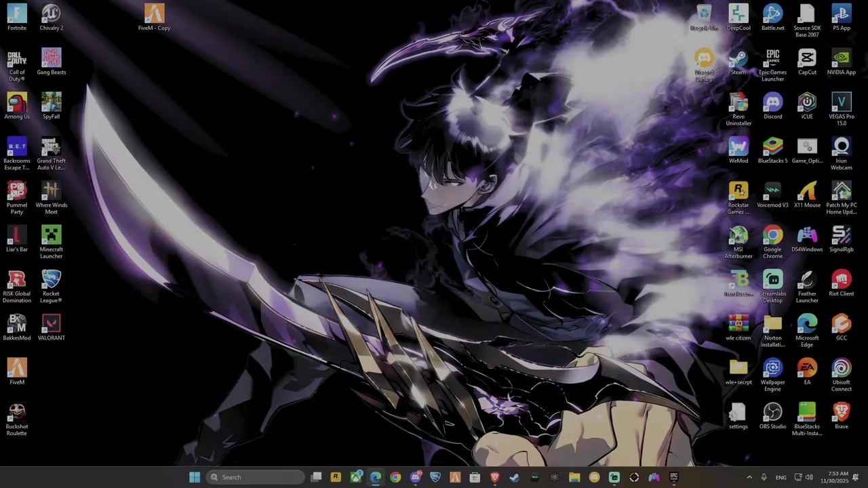Open File Explorer from the taskbar
868x488 pixels.
574,477
